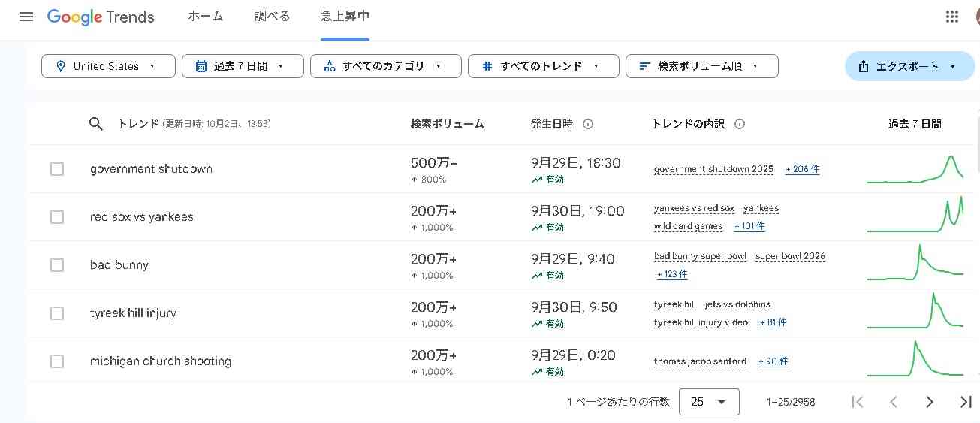Open the thomas jacob sanford query link
This screenshot has height=423, width=980.
click(x=700, y=361)
